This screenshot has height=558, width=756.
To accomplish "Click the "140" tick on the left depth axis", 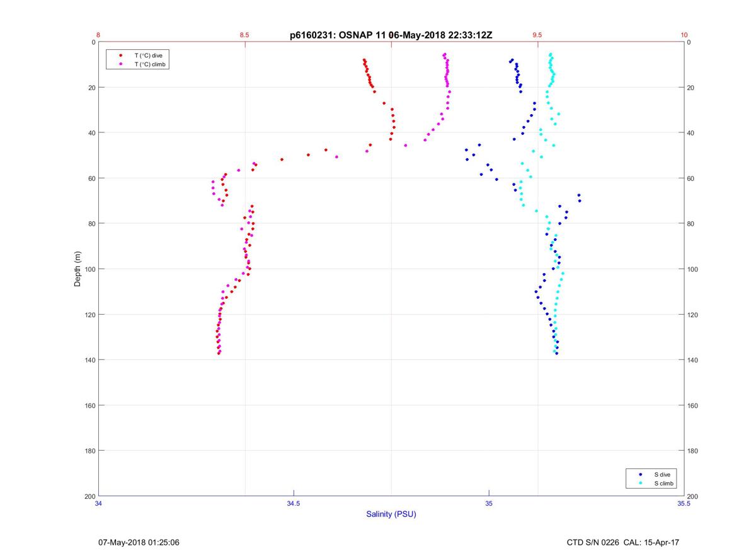I will point(89,360).
